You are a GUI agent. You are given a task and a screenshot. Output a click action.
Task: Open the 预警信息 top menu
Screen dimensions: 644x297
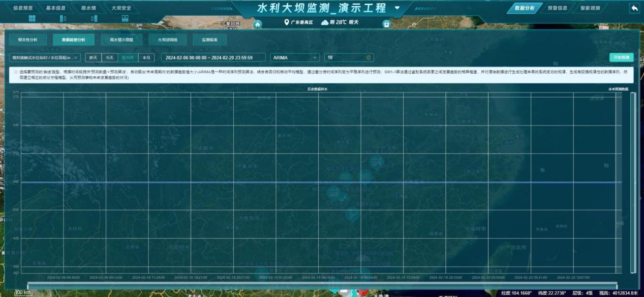(x=557, y=8)
